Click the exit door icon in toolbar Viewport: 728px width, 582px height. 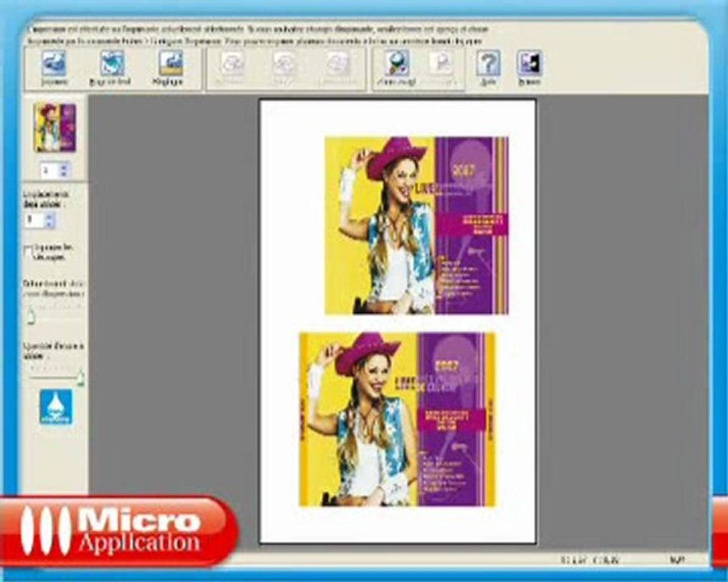coord(529,64)
